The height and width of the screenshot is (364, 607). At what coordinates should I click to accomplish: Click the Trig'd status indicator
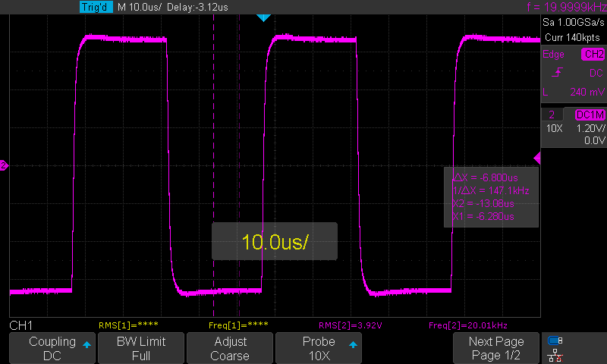coord(96,7)
